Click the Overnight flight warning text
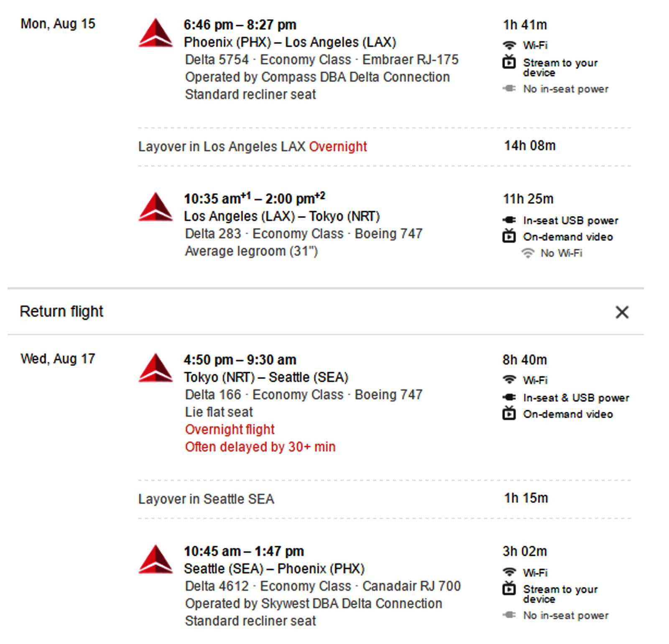The image size is (669, 644). click(230, 429)
